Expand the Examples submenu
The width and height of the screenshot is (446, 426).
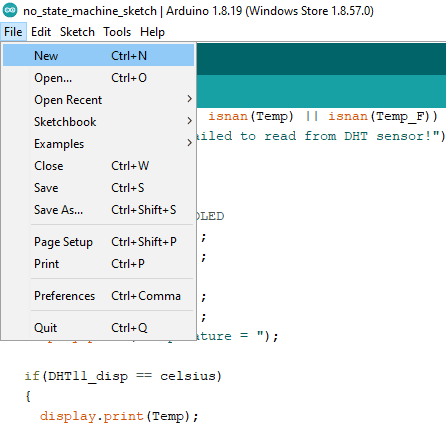[x=98, y=144]
